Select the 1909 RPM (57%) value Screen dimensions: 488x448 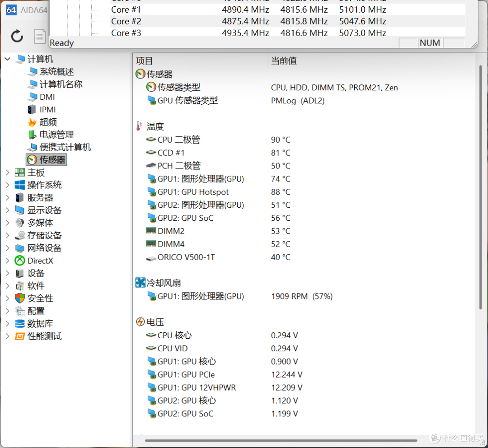point(301,296)
